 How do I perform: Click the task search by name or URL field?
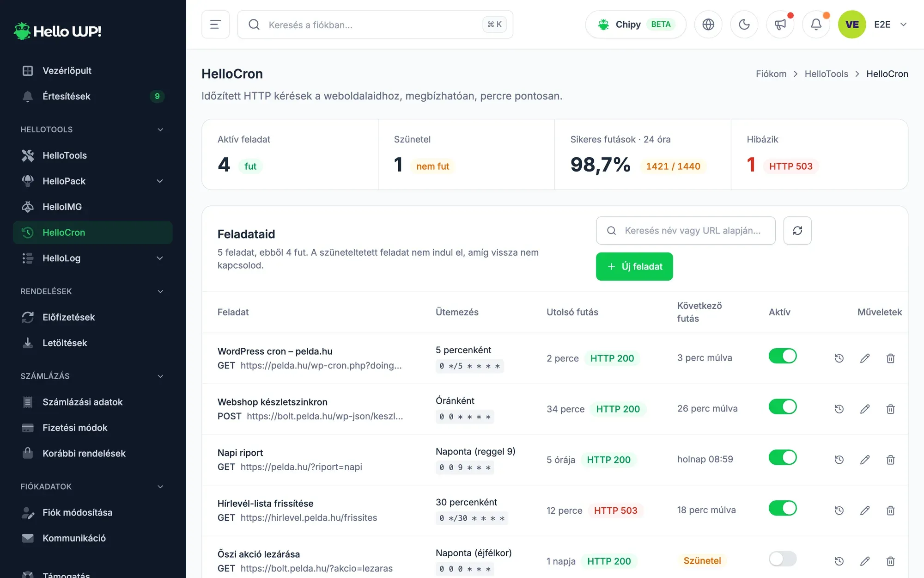686,230
